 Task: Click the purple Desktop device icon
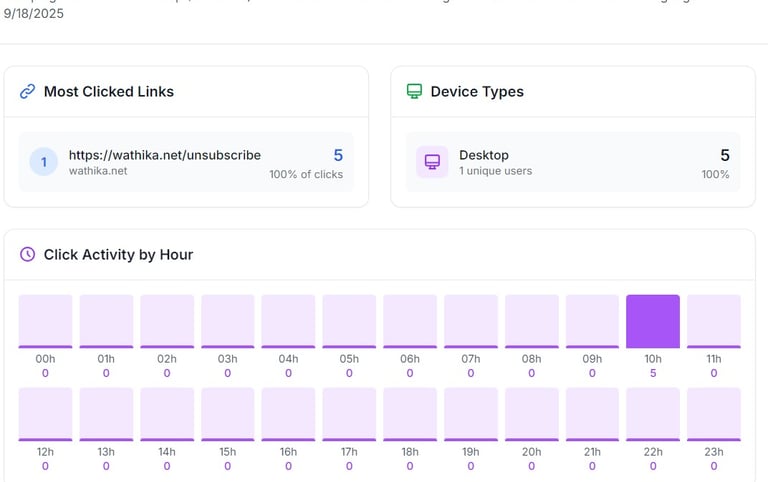(x=432, y=162)
